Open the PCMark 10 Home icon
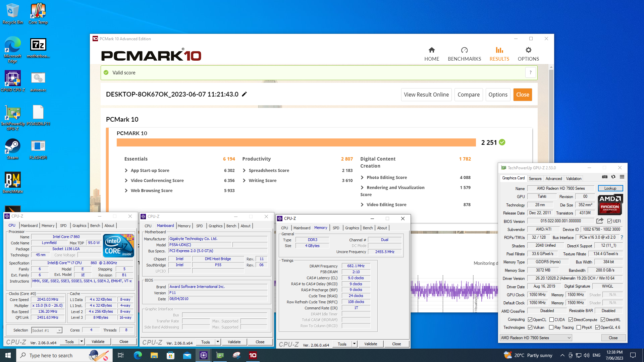The width and height of the screenshot is (644, 362). (431, 50)
